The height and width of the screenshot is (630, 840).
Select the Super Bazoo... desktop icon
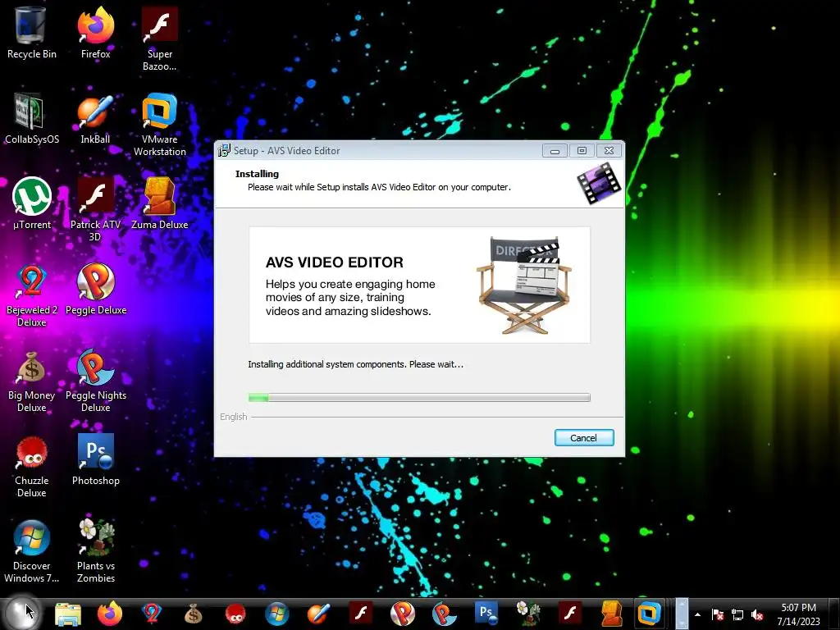pyautogui.click(x=160, y=39)
